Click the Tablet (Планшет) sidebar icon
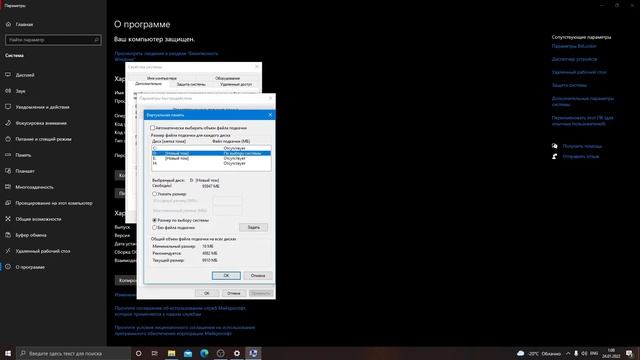The height and width of the screenshot is (360, 640). tap(8, 171)
